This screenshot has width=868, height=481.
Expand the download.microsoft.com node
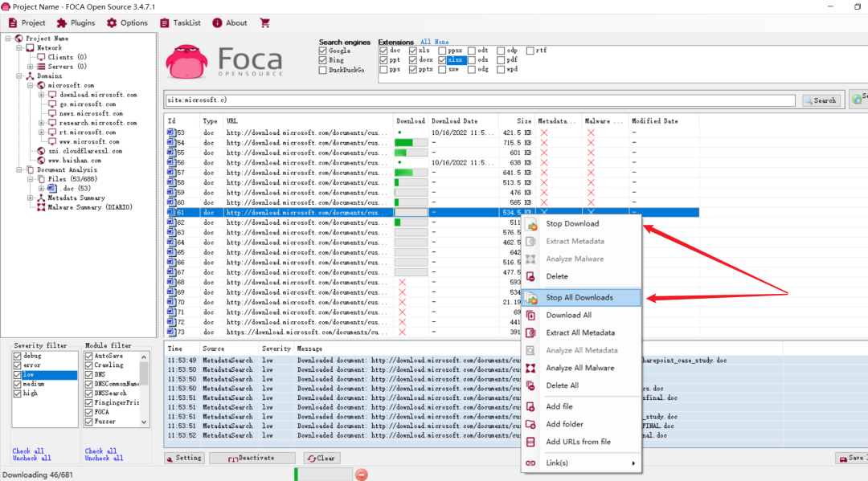pyautogui.click(x=42, y=95)
